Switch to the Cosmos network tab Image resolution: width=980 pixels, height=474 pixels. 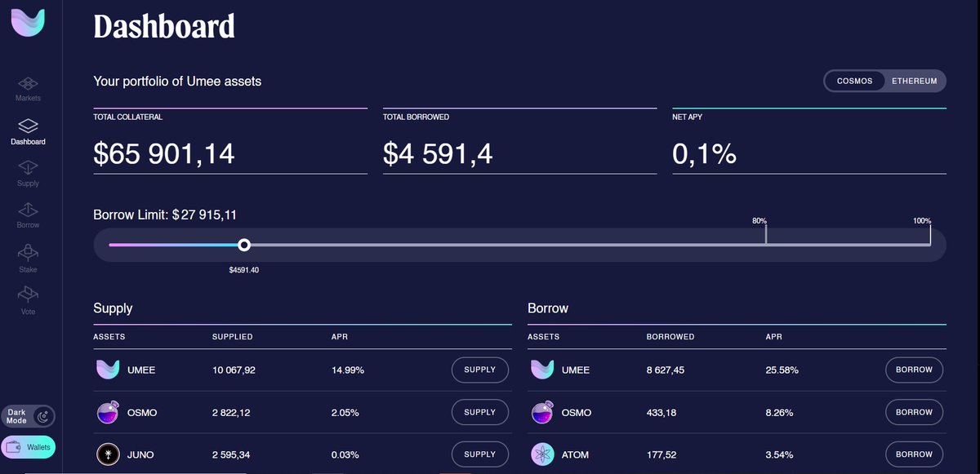[x=855, y=81]
